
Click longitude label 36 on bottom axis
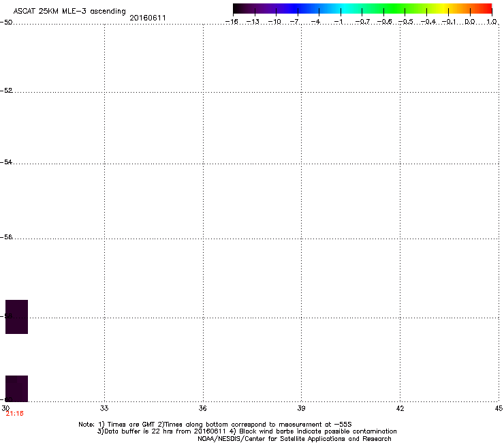[202, 408]
